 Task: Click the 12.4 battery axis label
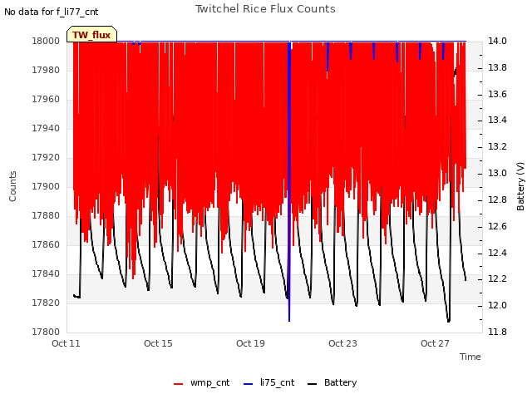coord(497,253)
